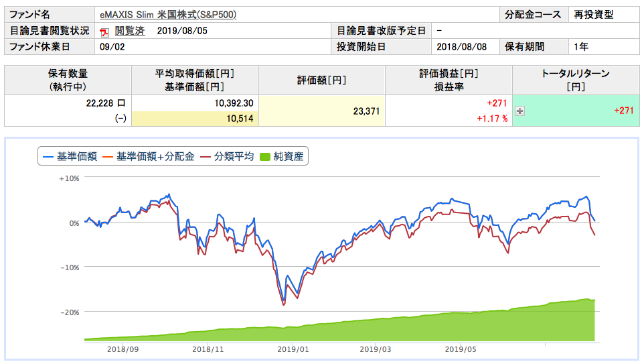Click the ファンド休業日 label cell
Screen dimensions: 644x364
pyautogui.click(x=50, y=47)
